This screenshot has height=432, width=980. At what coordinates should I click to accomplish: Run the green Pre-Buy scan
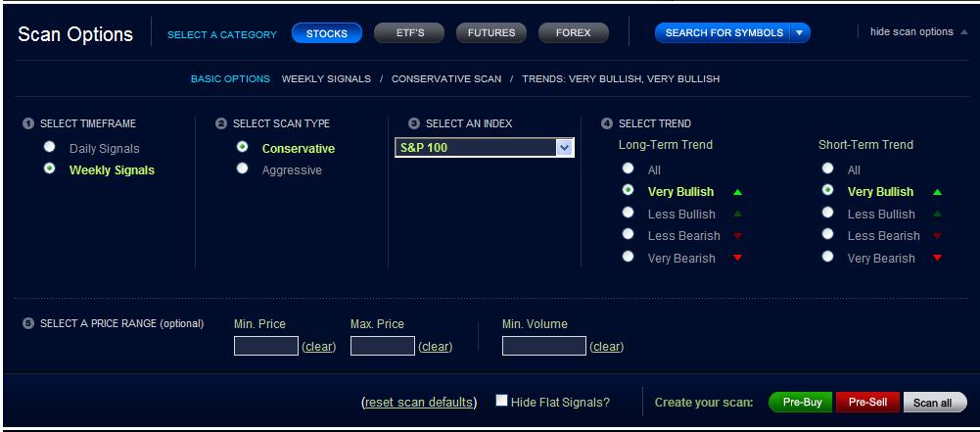coord(802,402)
